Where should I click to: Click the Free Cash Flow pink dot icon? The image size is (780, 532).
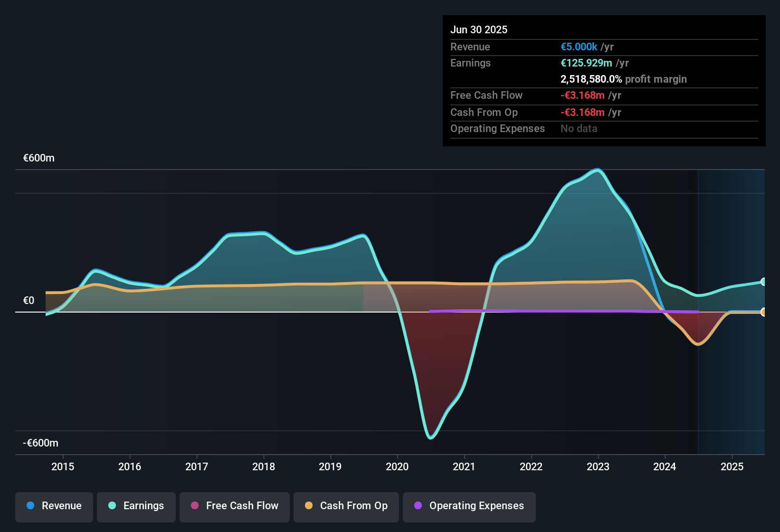[194, 506]
